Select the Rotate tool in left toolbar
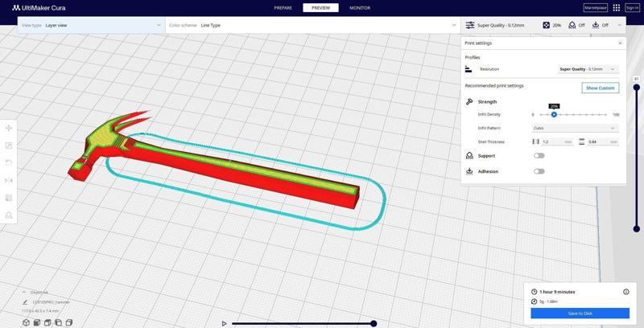644x328 pixels. (8, 162)
